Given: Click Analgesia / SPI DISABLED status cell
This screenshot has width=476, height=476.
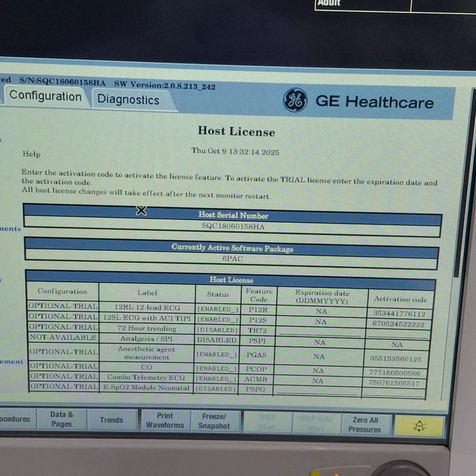Looking at the screenshot, I should [x=217, y=340].
